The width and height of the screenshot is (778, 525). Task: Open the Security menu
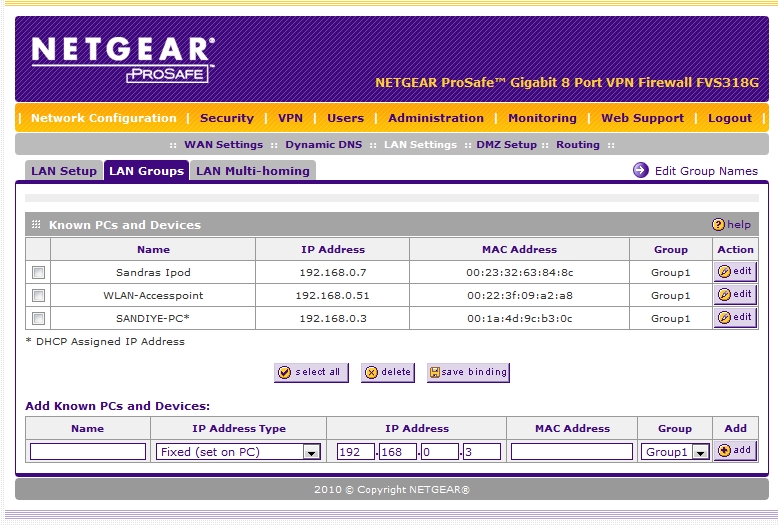click(x=227, y=118)
